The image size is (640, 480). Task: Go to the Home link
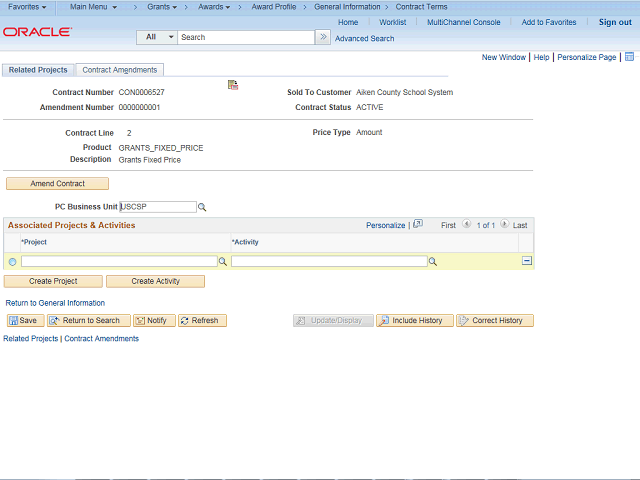348,22
